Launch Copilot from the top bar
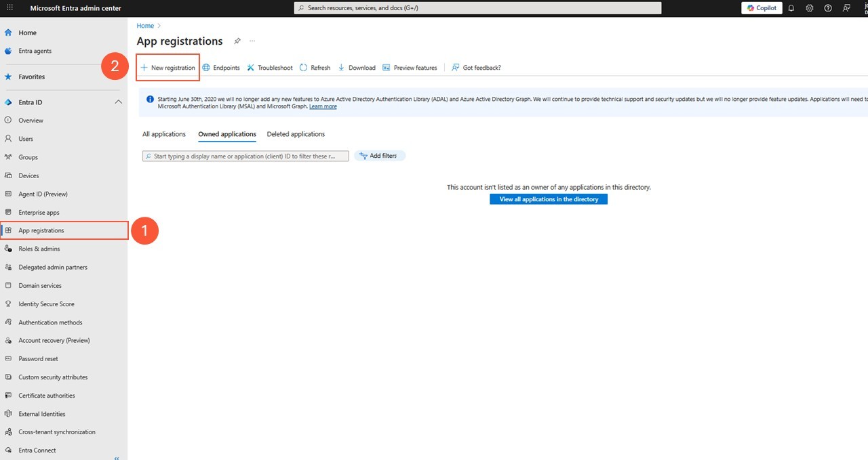This screenshot has width=868, height=460. pos(761,7)
